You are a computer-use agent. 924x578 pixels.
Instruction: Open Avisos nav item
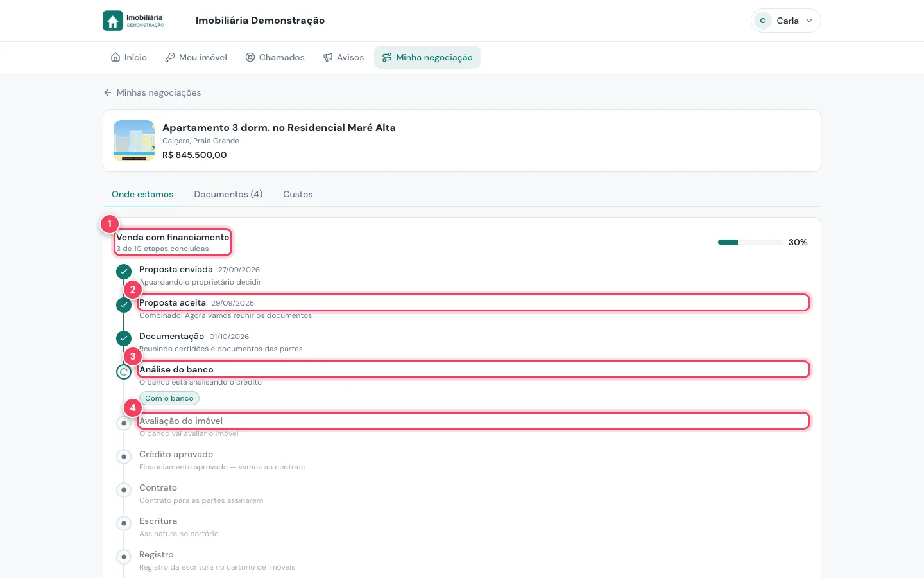click(x=343, y=57)
